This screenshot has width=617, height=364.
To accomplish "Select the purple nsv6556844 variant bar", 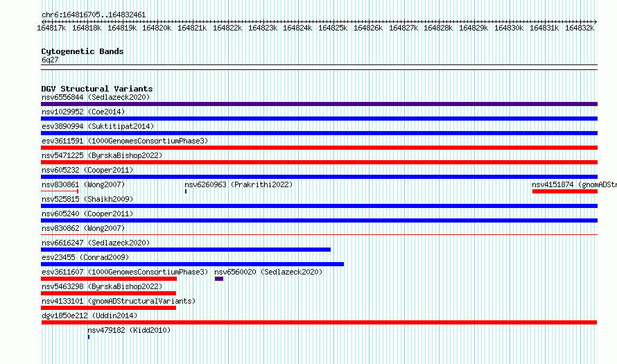I will (x=319, y=104).
